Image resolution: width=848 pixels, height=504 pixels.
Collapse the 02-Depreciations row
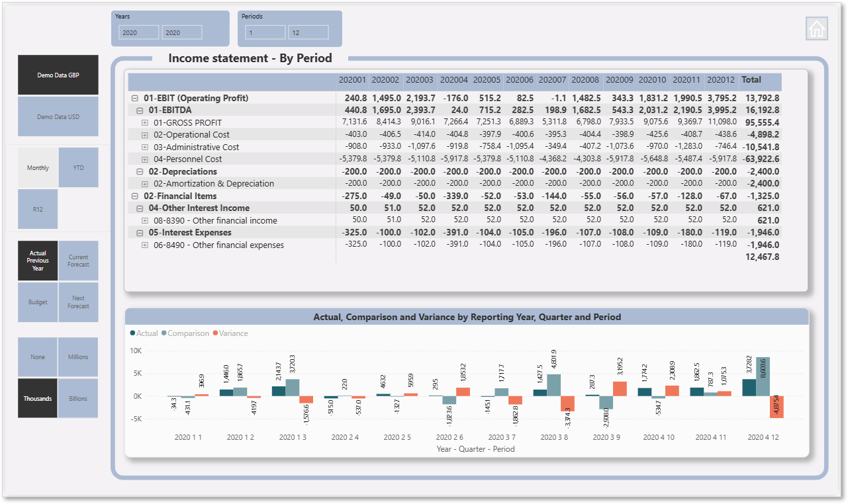pos(140,171)
